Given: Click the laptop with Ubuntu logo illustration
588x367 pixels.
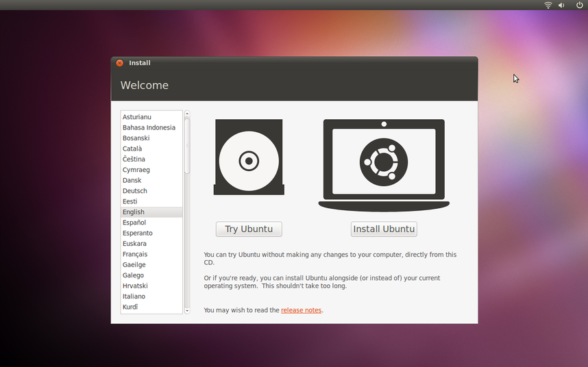Looking at the screenshot, I should point(384,166).
